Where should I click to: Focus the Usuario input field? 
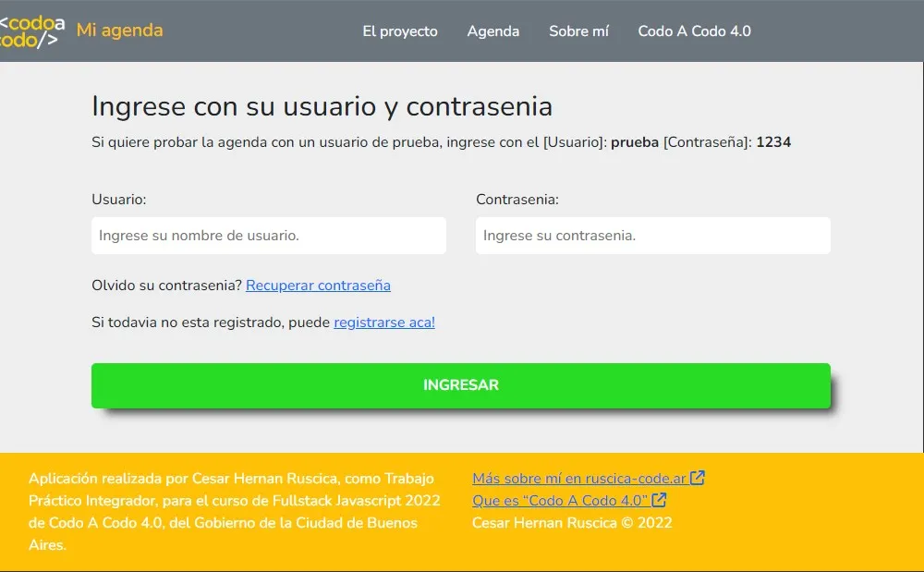point(268,236)
